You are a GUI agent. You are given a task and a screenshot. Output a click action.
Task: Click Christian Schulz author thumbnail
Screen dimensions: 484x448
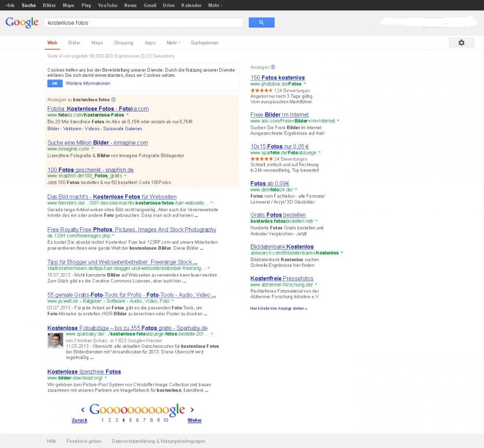[x=55, y=341]
